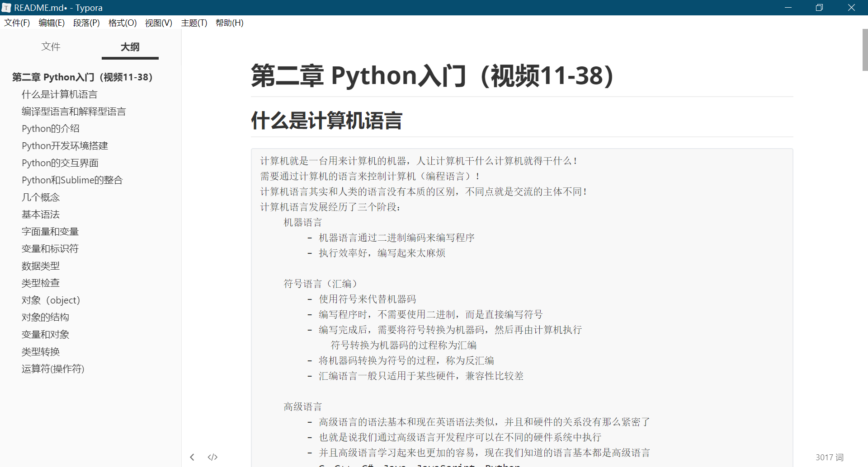Place cursor in main title 第二章 Python入门
This screenshot has width=868, height=467.
432,75
